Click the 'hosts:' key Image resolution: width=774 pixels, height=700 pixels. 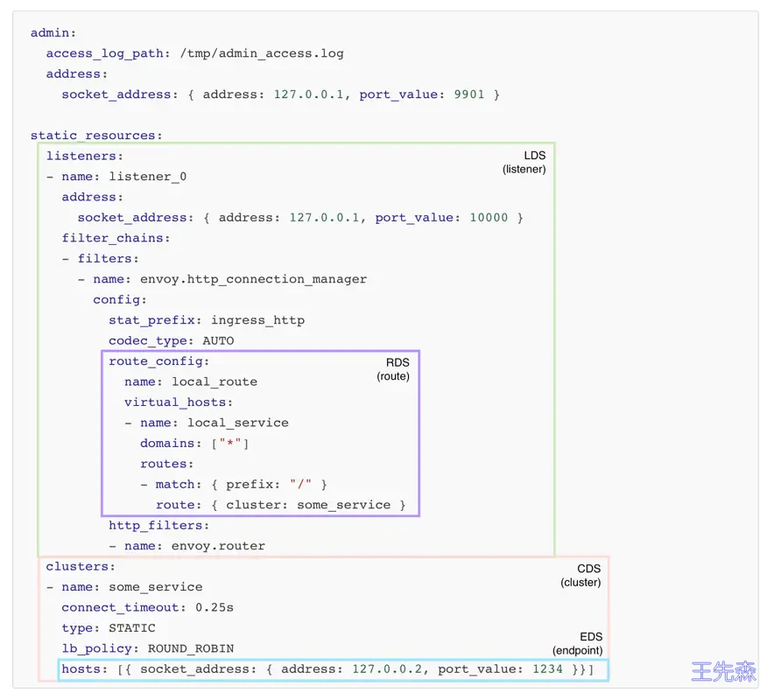pyautogui.click(x=84, y=669)
